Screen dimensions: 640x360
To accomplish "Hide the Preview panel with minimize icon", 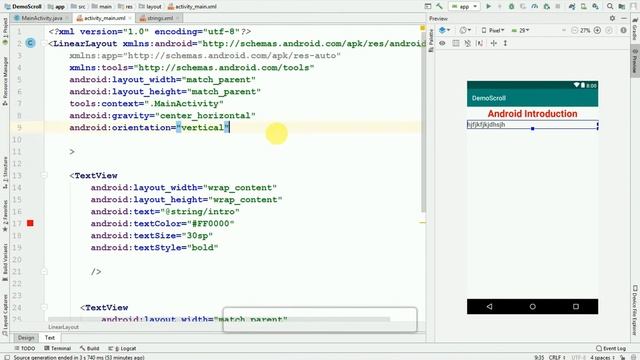I will pos(624,18).
